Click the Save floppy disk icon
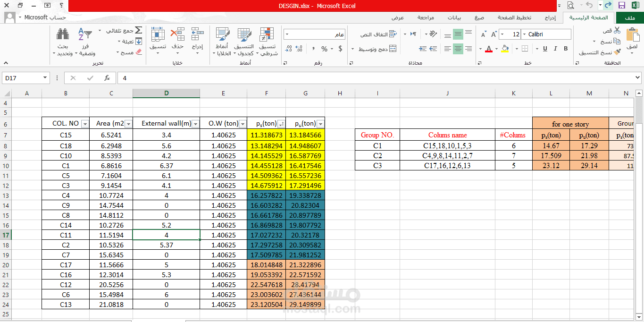Image resolution: width=644 pixels, height=322 pixels. pos(621,5)
